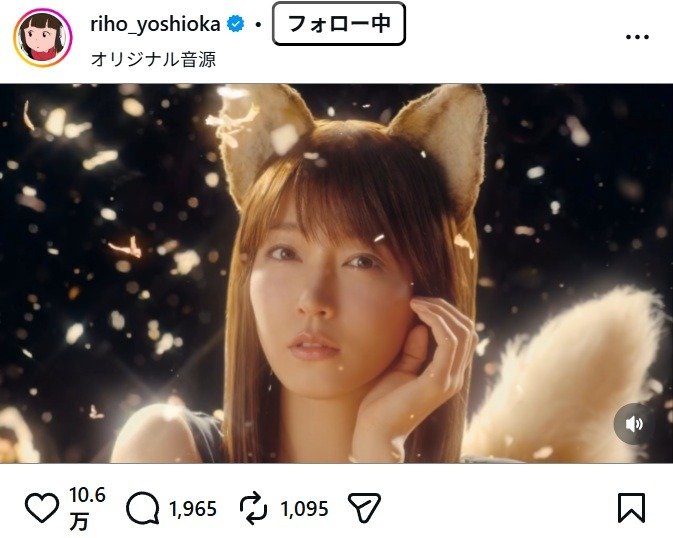
Task: Click the fox ear on the left
Action: tap(264, 137)
